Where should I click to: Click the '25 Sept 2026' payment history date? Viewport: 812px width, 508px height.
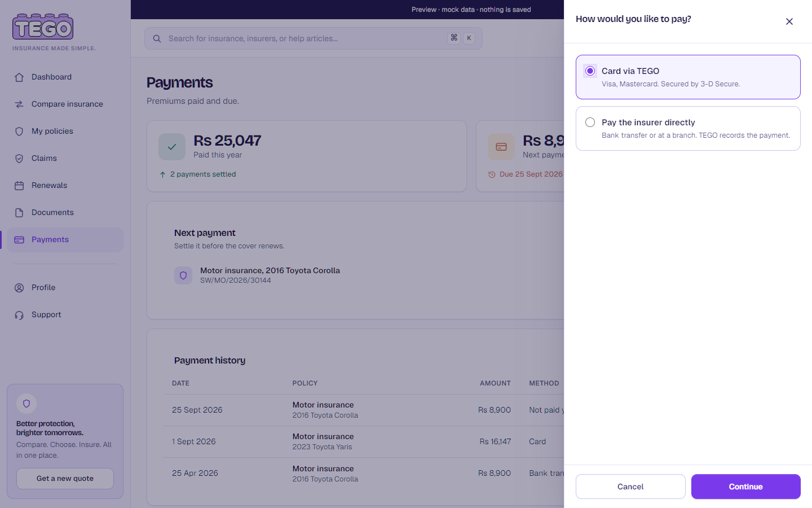(x=197, y=410)
